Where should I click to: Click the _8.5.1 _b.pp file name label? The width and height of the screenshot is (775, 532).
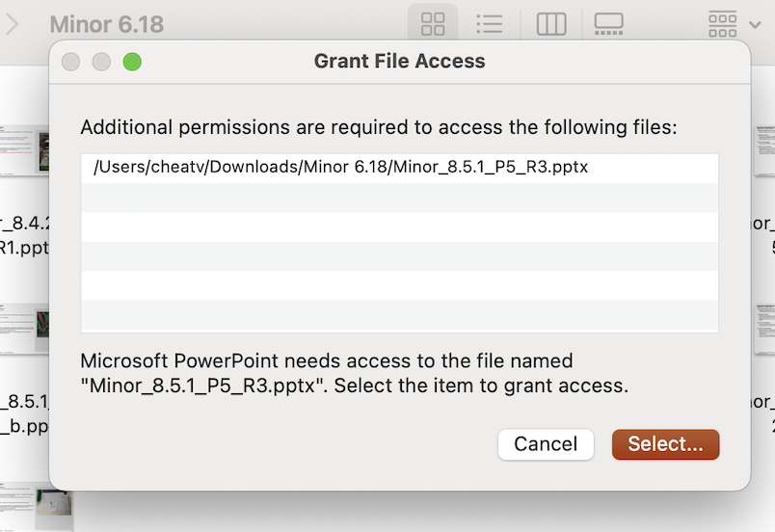point(24,412)
